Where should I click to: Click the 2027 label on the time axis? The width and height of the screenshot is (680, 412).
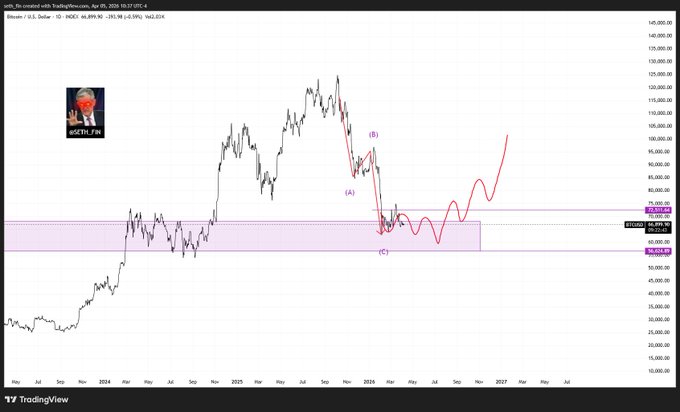coord(501,382)
